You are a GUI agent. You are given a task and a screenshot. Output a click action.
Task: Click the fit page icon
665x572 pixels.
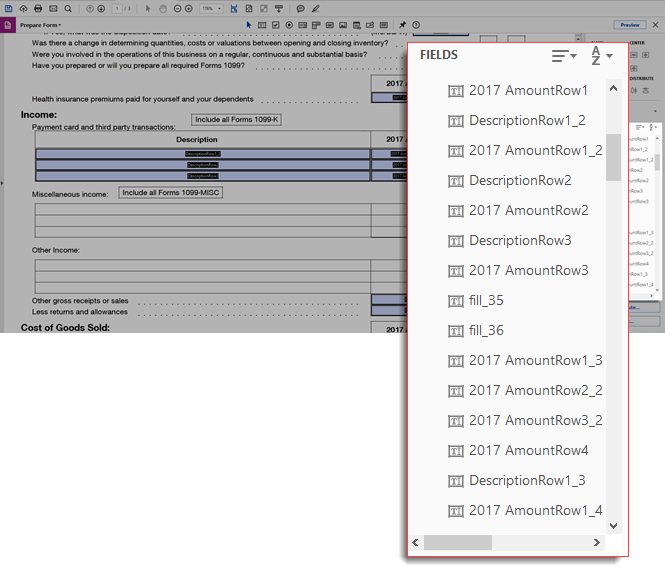[x=249, y=8]
